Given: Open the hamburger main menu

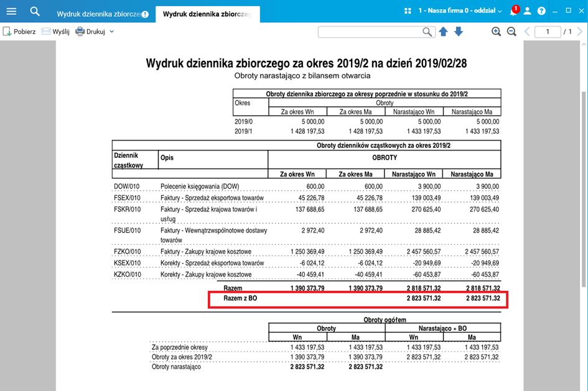Looking at the screenshot, I should pyautogui.click(x=12, y=11).
